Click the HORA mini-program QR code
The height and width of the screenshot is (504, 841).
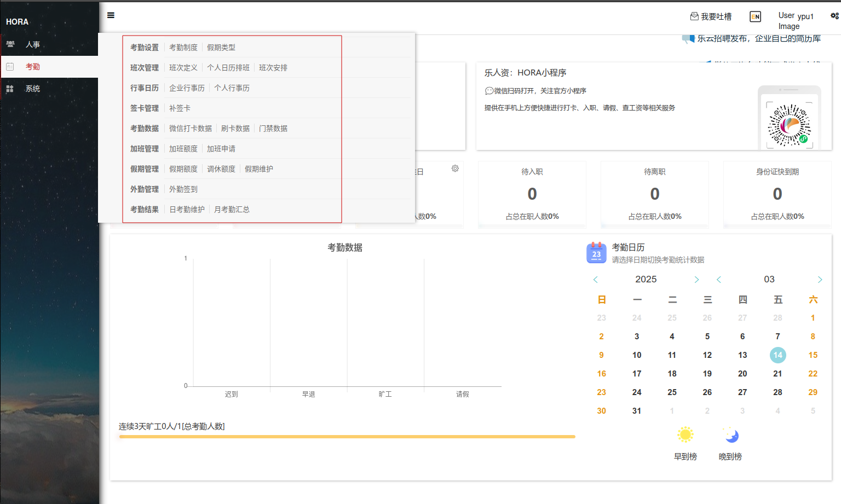click(x=789, y=125)
